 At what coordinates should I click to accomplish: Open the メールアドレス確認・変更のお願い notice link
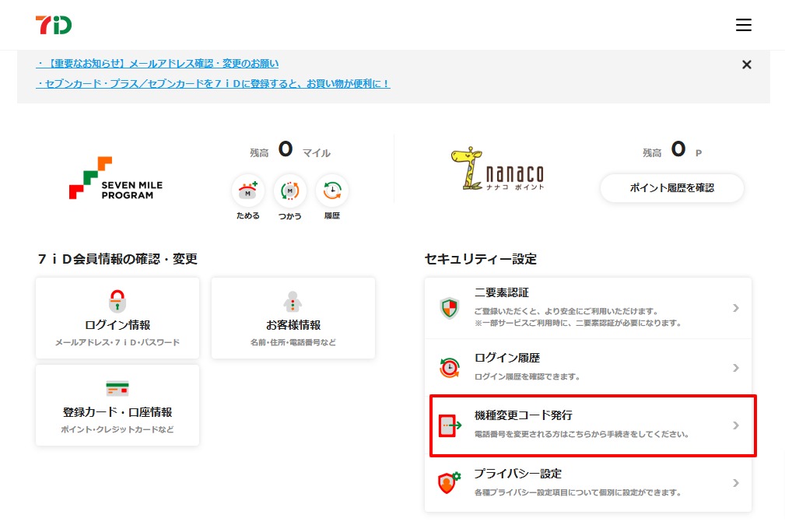(157, 64)
